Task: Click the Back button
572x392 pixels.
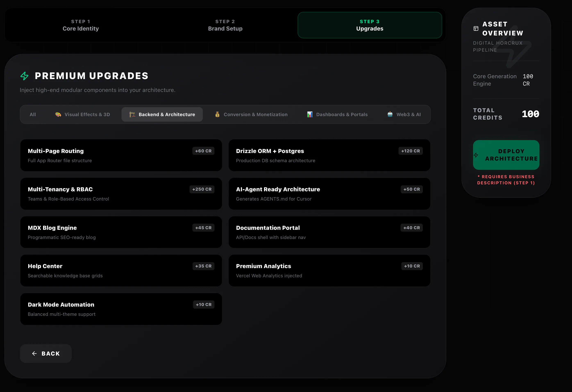Action: [x=46, y=354]
